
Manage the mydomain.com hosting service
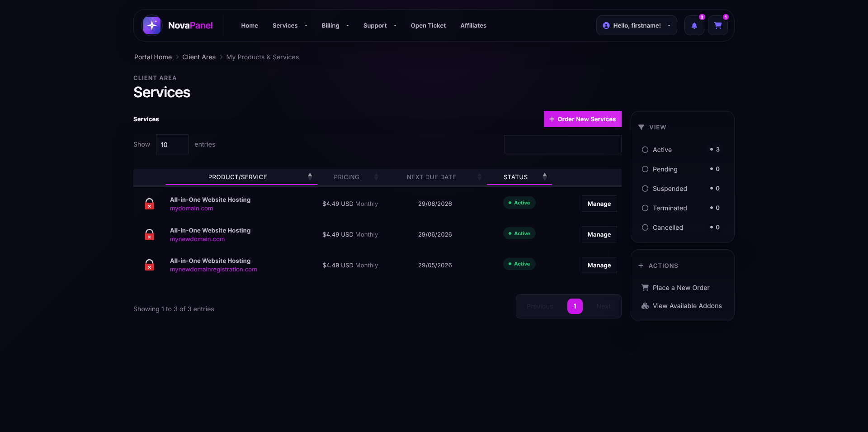[599, 204]
